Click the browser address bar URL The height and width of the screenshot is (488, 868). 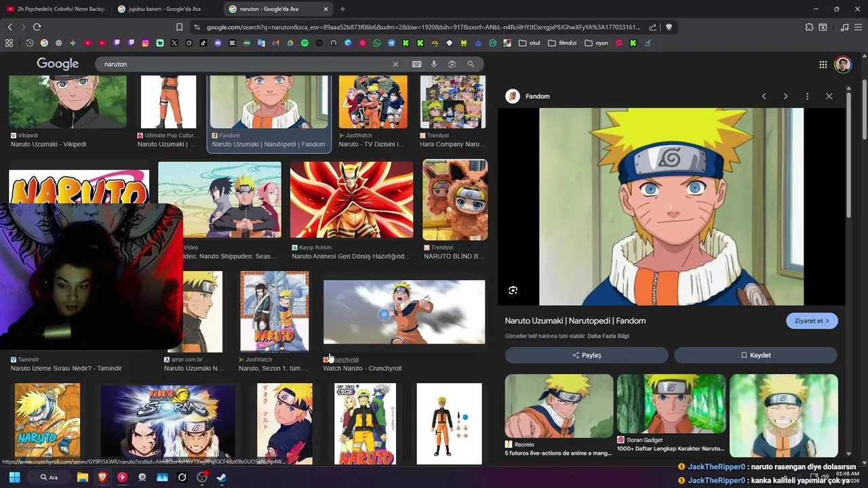(423, 27)
